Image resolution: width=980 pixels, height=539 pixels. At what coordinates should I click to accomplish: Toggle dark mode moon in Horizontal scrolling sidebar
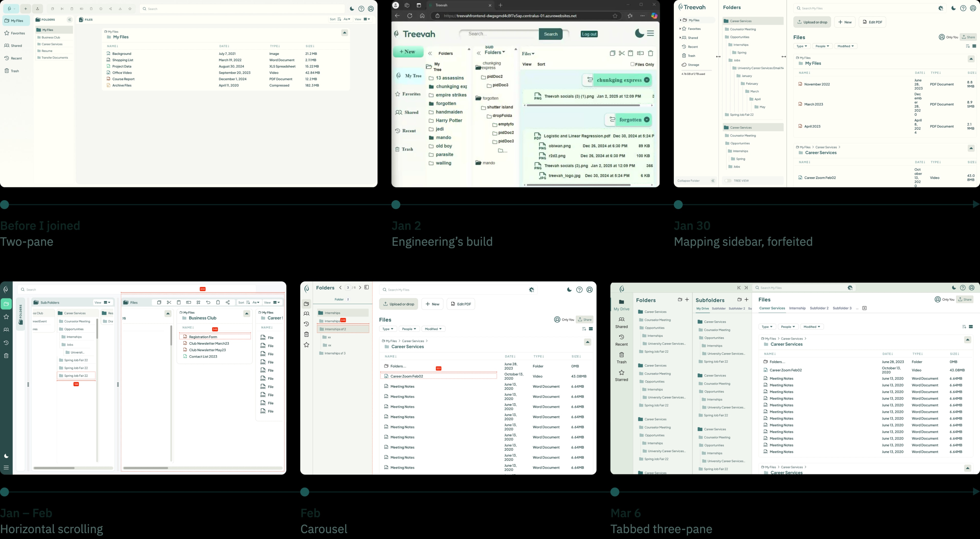click(6, 456)
